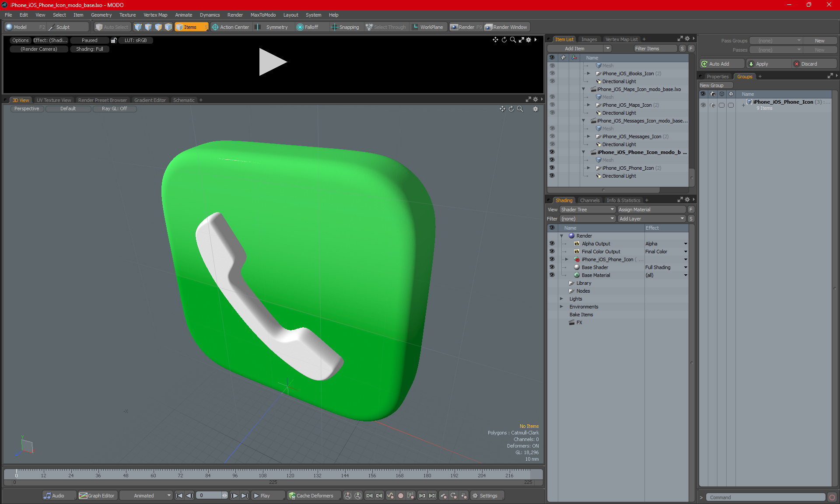Click the Auto Add button
840x504 pixels.
pyautogui.click(x=721, y=64)
